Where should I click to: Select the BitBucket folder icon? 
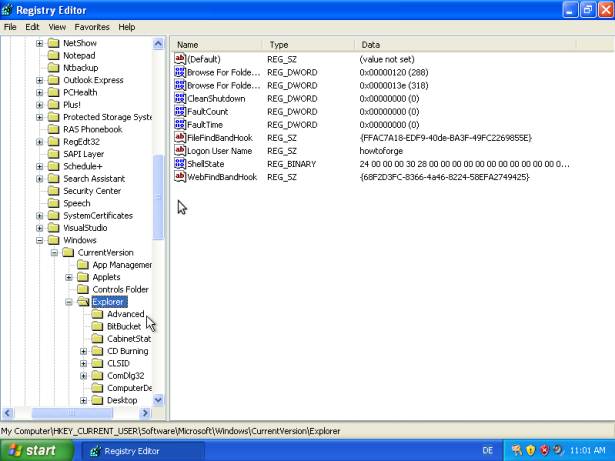click(97, 326)
